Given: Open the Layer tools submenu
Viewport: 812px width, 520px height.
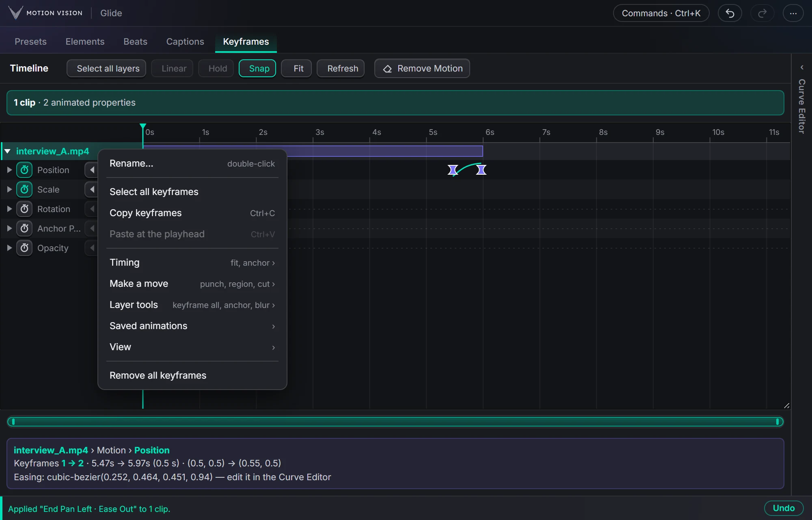Looking at the screenshot, I should point(192,305).
